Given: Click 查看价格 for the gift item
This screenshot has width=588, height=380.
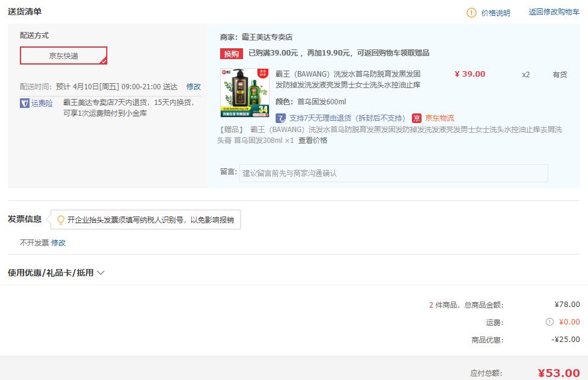Looking at the screenshot, I should [x=313, y=141].
